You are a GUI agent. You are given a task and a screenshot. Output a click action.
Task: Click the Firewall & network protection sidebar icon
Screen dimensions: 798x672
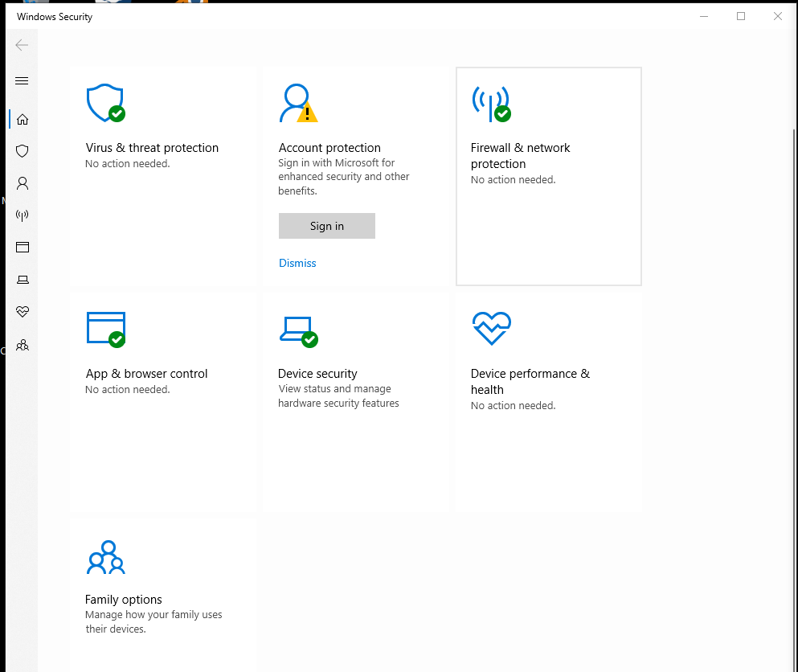pos(22,215)
